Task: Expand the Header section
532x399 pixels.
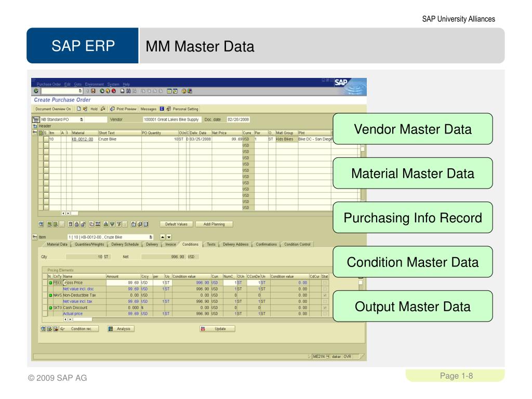Action: [35, 126]
